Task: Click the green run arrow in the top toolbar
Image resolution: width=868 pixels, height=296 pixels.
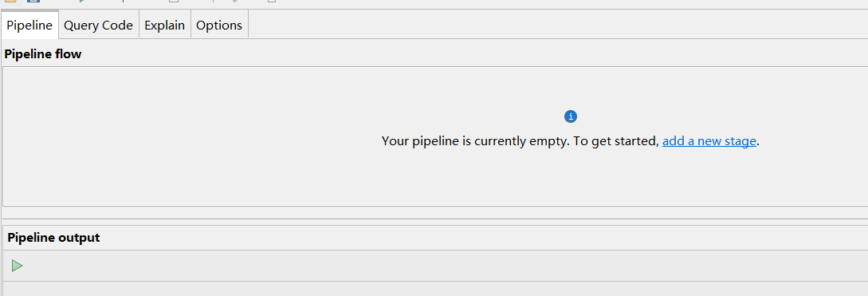Action: click(82, 1)
